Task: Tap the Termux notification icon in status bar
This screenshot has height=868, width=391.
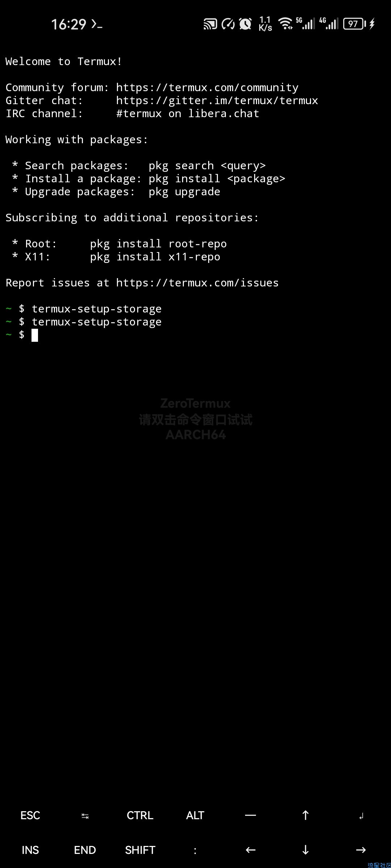Action: pos(97,24)
